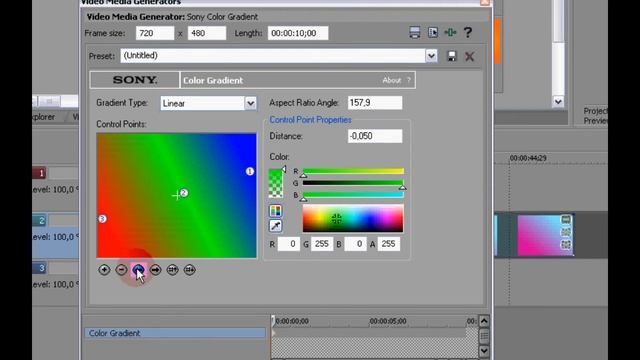Screen dimensions: 640x360
Task: Click the green Match Event Length icon
Action: 450,33
